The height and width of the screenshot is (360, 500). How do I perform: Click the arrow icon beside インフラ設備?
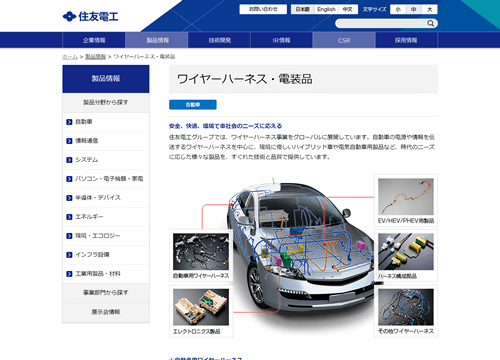pyautogui.click(x=69, y=255)
